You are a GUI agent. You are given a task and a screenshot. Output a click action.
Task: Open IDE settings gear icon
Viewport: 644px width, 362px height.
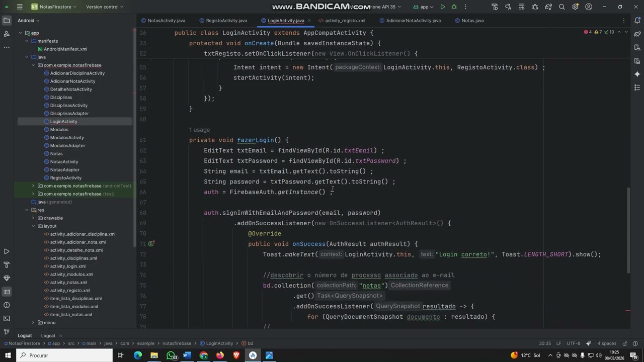(575, 7)
